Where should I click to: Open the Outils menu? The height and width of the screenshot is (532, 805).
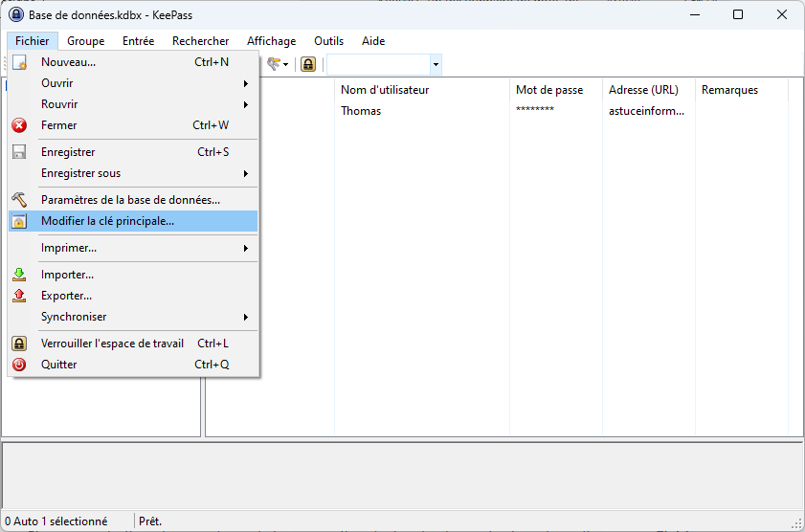click(328, 41)
